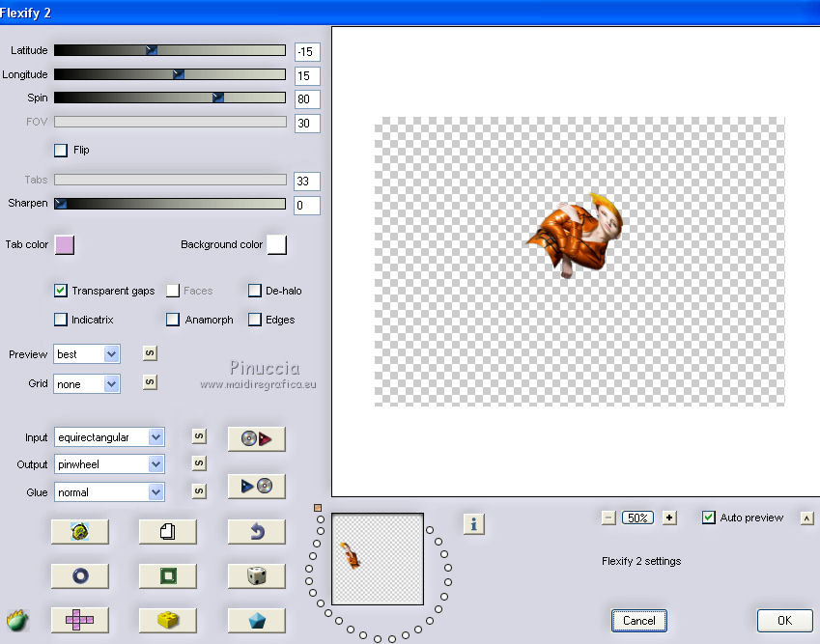Screen dimensions: 820x644
Task: Click the orange square preset marker
Action: coord(318,508)
